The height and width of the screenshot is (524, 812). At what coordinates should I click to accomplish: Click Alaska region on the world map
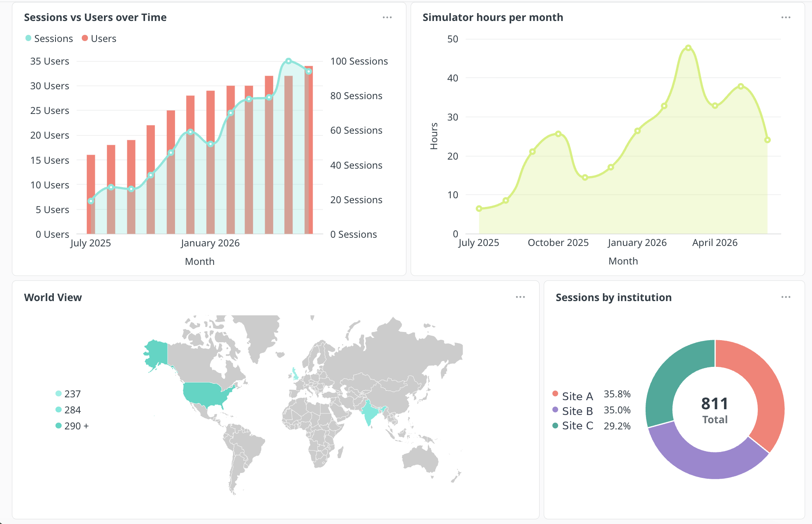point(157,353)
